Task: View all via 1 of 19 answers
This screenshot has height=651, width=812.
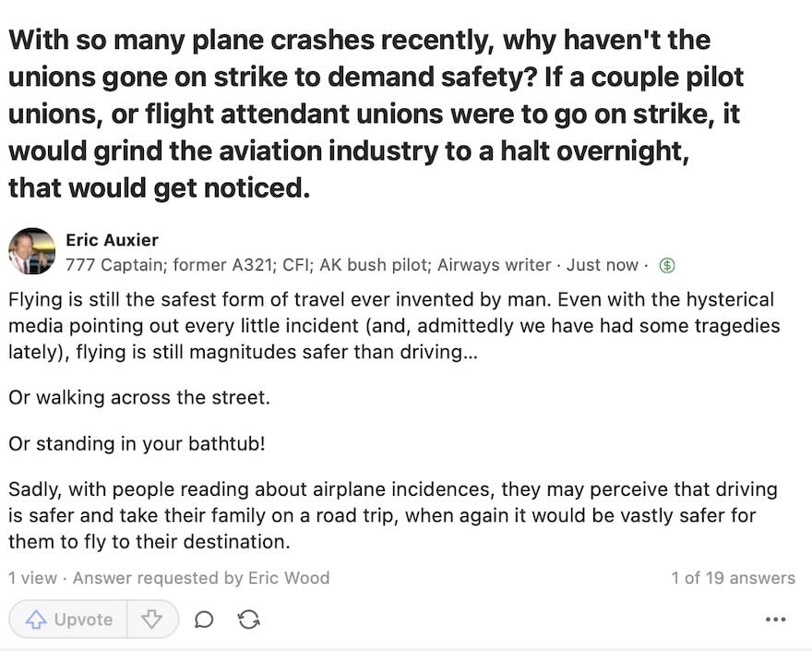Action: pos(733,577)
